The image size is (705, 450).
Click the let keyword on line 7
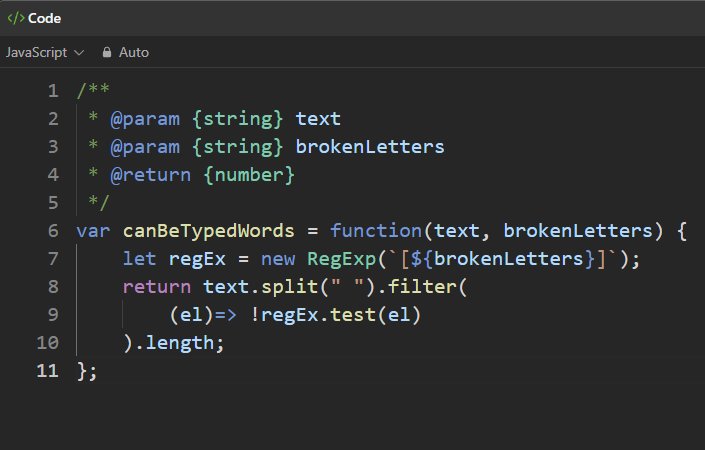coord(139,259)
